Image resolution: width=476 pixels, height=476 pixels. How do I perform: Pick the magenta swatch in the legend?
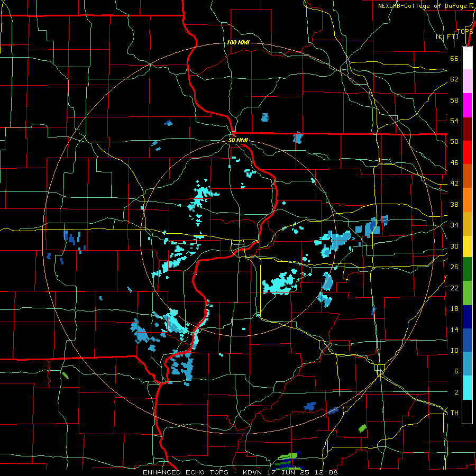tap(467, 105)
